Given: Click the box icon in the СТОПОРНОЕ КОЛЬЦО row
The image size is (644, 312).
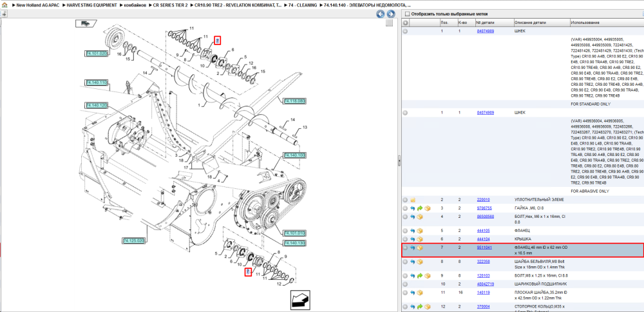Looking at the screenshot, I should pos(427,307).
